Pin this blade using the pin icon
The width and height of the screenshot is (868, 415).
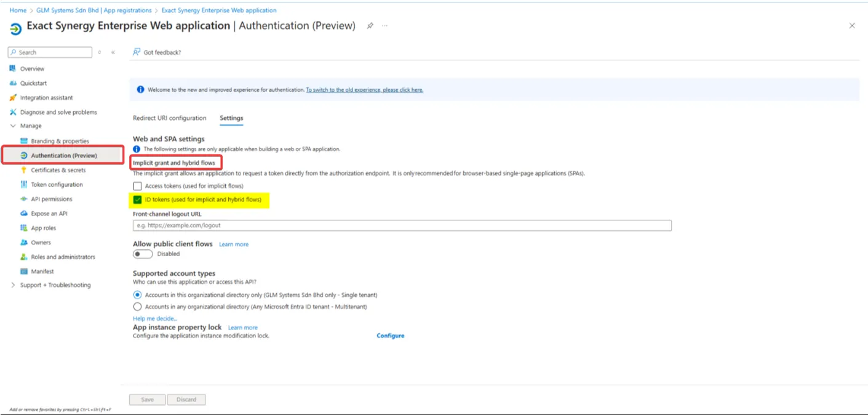point(370,26)
